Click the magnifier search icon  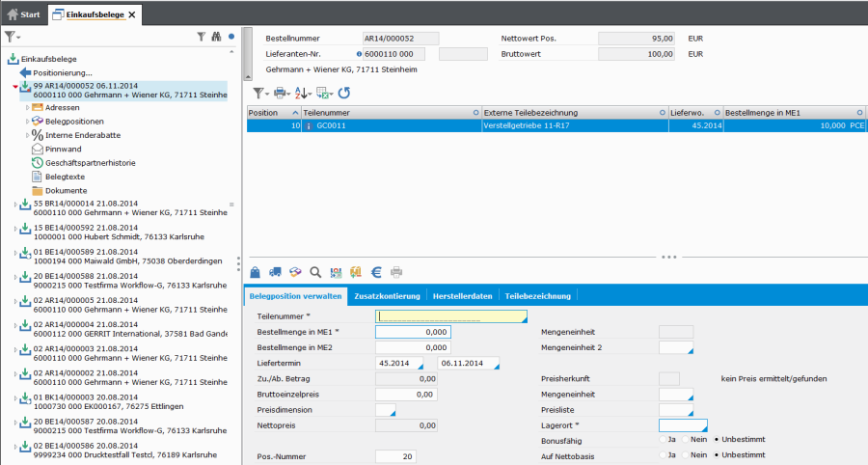[x=315, y=272]
